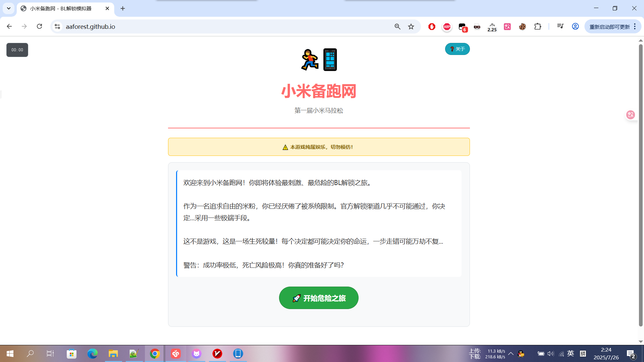Click the address bar URL field
Screen dimensions: 644x362
(x=221, y=26)
